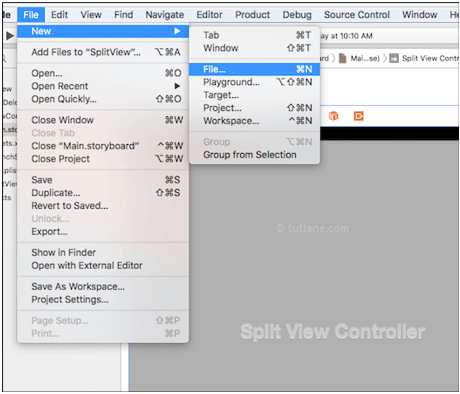Click Split View Controller breadcrumb text

[x=430, y=58]
